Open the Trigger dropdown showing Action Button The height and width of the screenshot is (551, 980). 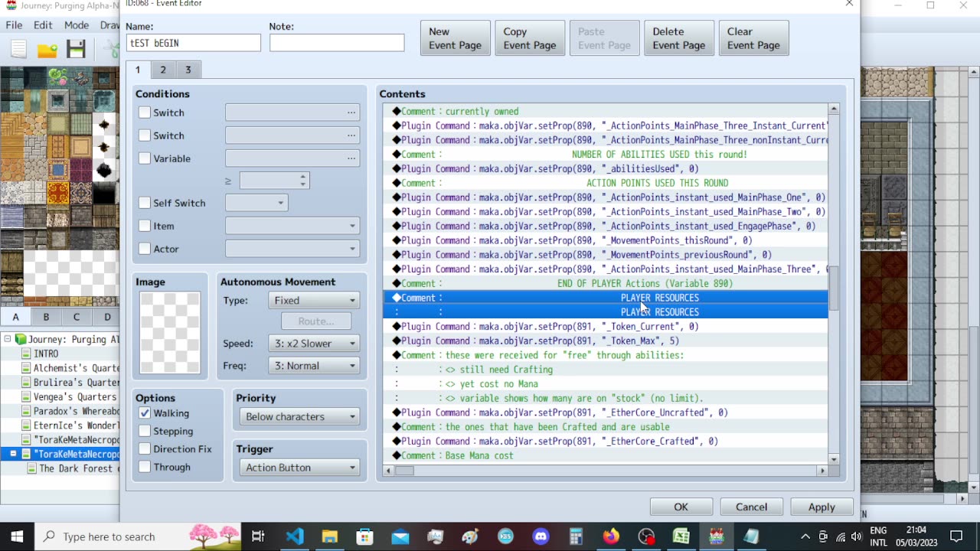(x=299, y=467)
